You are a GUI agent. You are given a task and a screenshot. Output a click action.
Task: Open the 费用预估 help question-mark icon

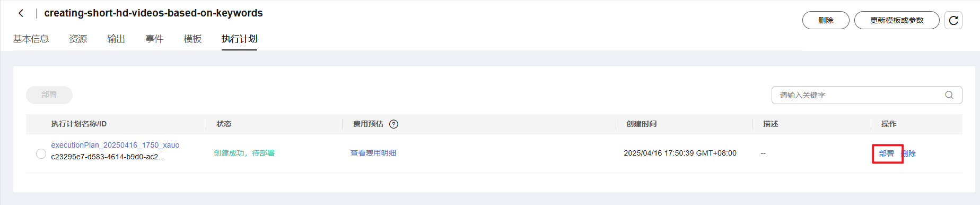click(x=393, y=124)
